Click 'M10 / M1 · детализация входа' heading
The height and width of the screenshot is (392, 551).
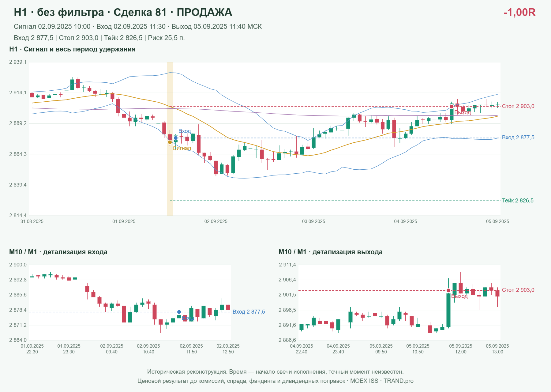tap(58, 252)
